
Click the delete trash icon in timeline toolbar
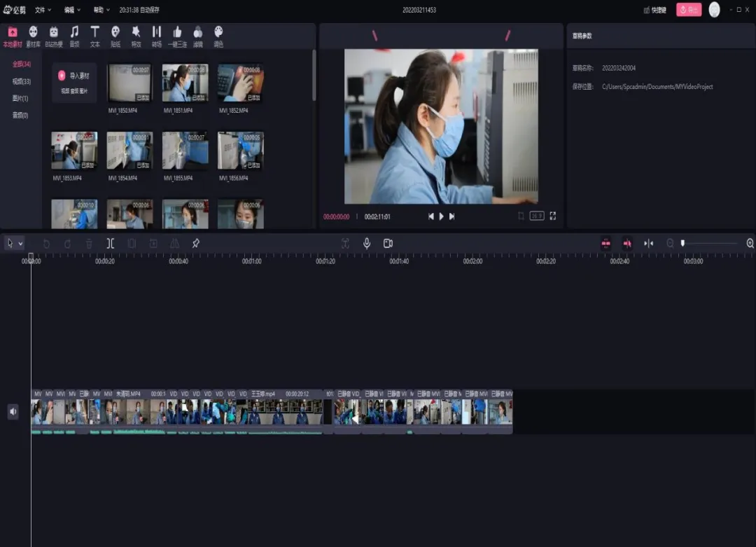[89, 244]
